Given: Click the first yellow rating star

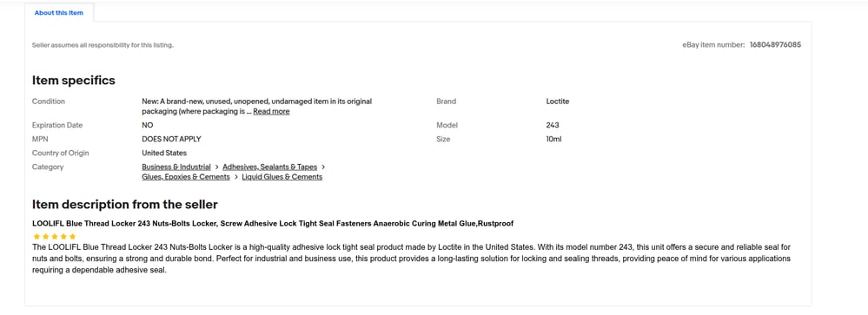Looking at the screenshot, I should (36, 237).
